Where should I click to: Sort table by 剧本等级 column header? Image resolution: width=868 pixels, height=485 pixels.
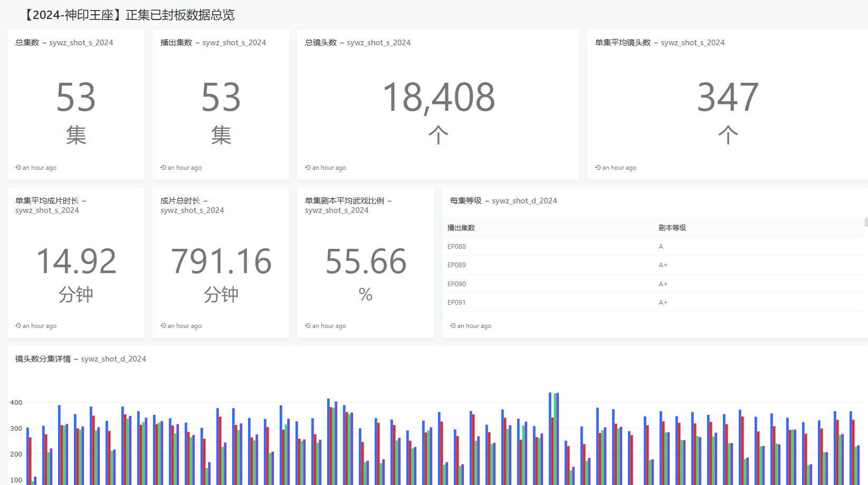pos(672,228)
